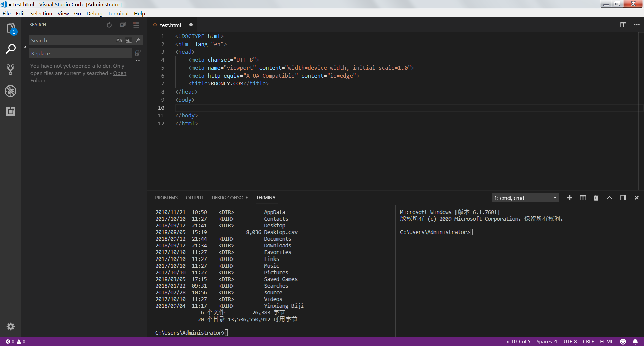644x346 pixels.
Task: Click title text RDONLY.COM in editor
Action: 227,84
